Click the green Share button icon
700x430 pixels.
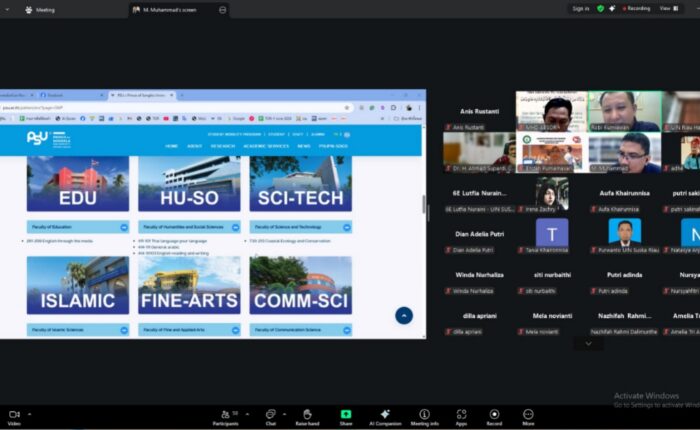click(x=346, y=413)
